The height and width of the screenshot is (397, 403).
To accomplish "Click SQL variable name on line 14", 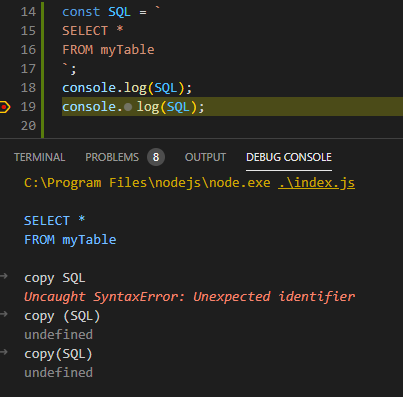I will tap(119, 12).
